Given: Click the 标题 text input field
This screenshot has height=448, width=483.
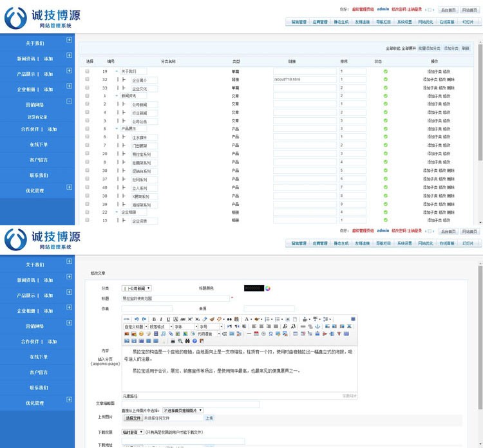Looking at the screenshot, I should point(175,299).
